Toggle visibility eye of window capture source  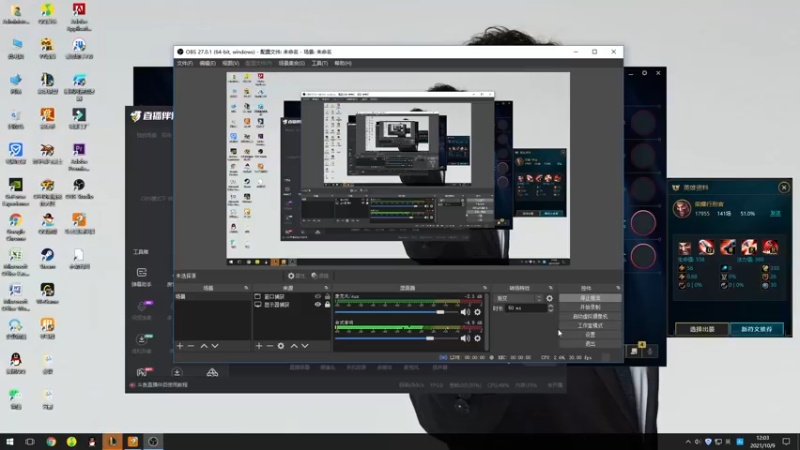pyautogui.click(x=317, y=296)
